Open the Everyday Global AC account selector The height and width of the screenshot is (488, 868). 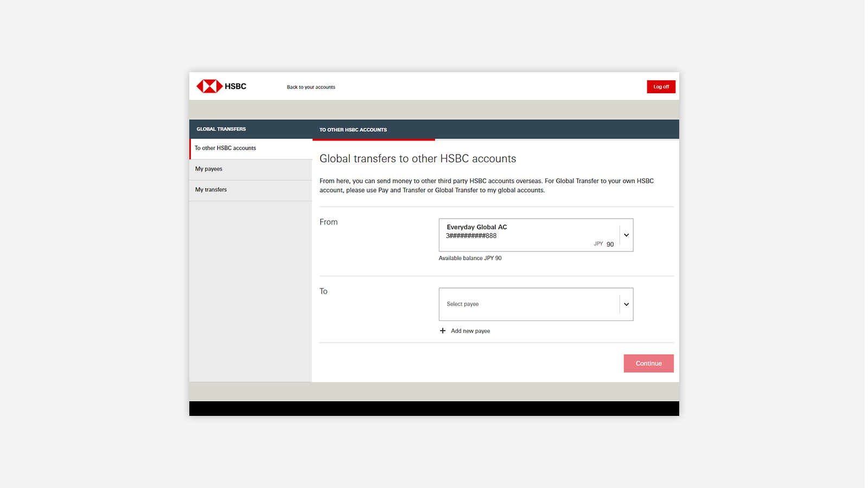click(x=536, y=235)
